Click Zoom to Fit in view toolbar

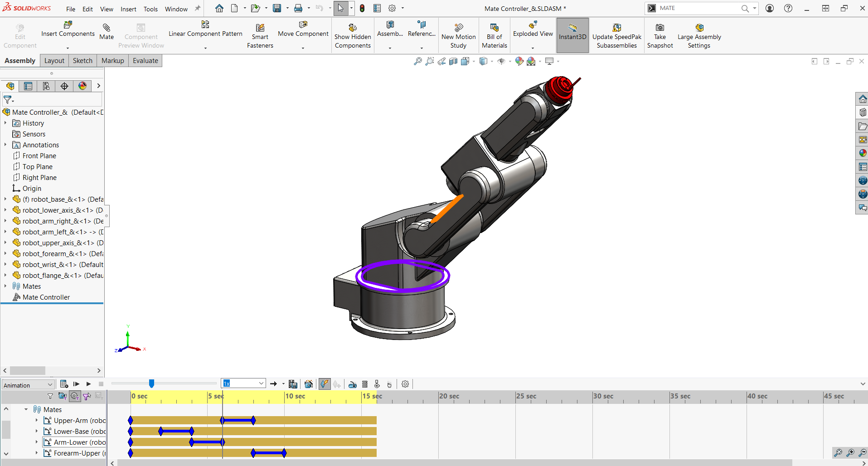[417, 61]
